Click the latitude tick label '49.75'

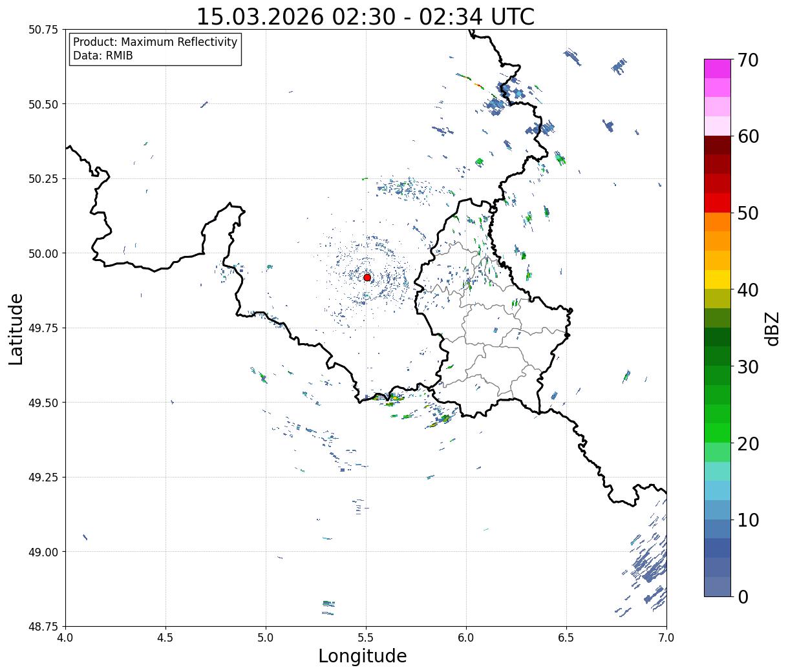[x=43, y=328]
